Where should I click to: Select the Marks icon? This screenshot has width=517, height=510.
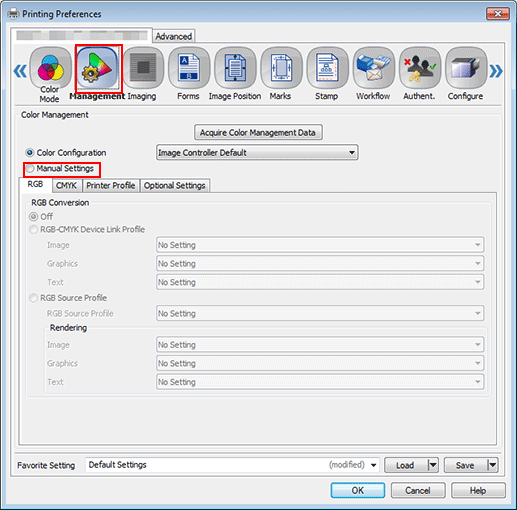(281, 68)
